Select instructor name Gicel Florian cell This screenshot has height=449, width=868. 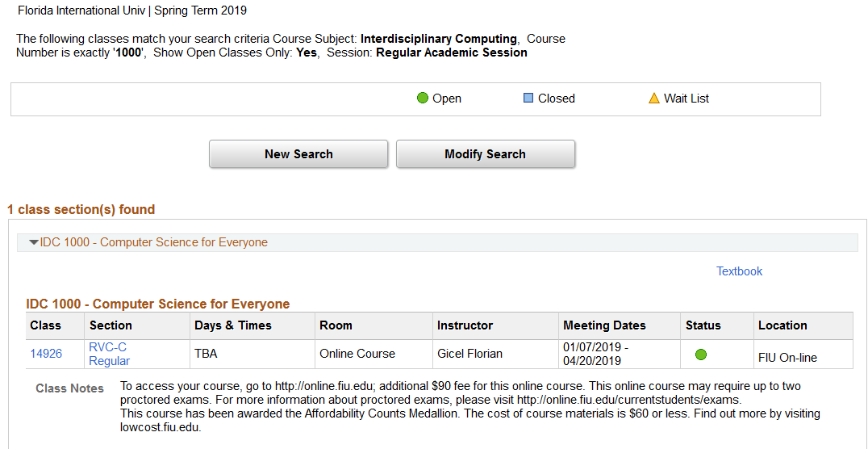point(469,354)
